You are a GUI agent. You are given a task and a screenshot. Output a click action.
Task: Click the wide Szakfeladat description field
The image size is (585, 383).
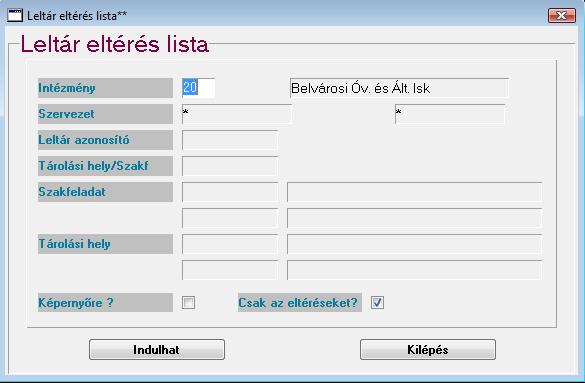tap(414, 192)
